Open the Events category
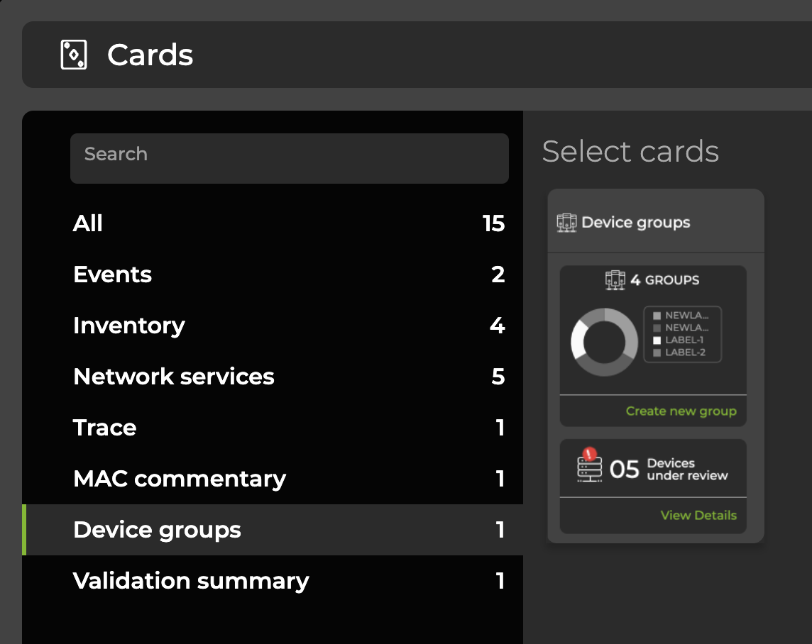The width and height of the screenshot is (812, 644). point(112,274)
